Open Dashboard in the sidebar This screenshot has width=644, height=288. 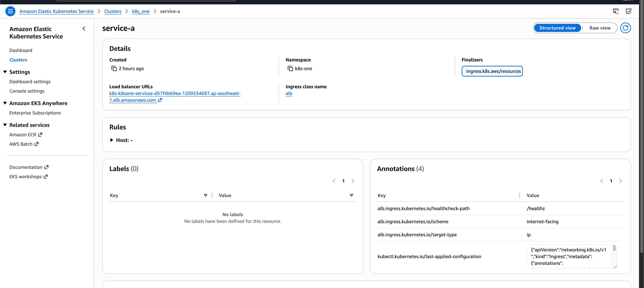21,51
